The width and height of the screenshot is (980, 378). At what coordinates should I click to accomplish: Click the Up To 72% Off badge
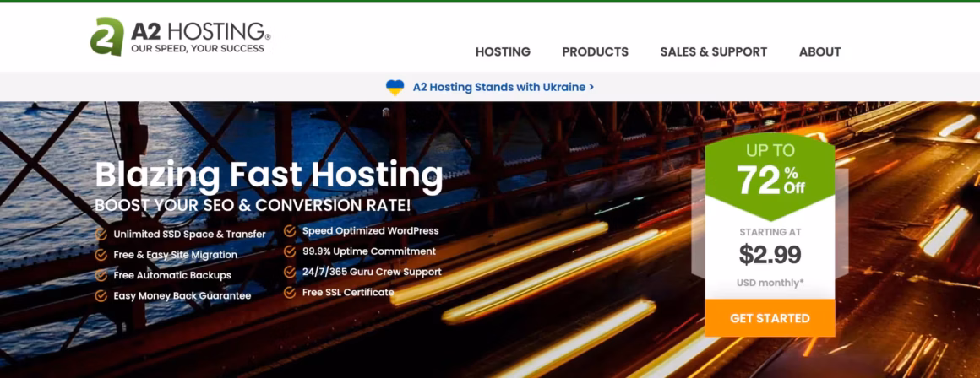click(x=770, y=175)
